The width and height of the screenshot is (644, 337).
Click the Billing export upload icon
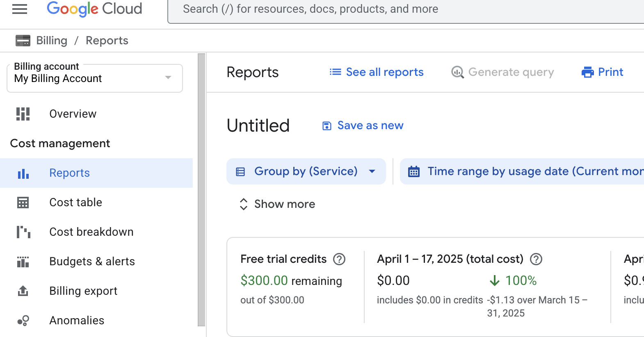23,291
